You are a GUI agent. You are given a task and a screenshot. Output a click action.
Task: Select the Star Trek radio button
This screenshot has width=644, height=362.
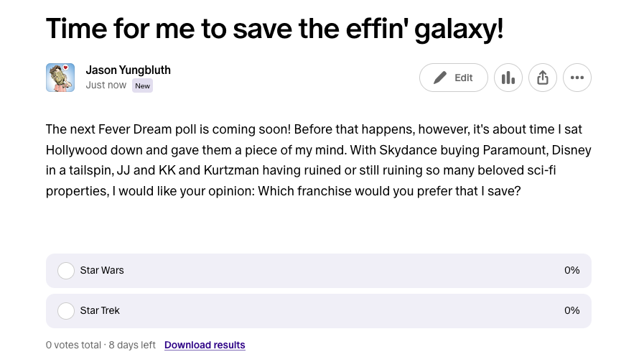tap(66, 311)
